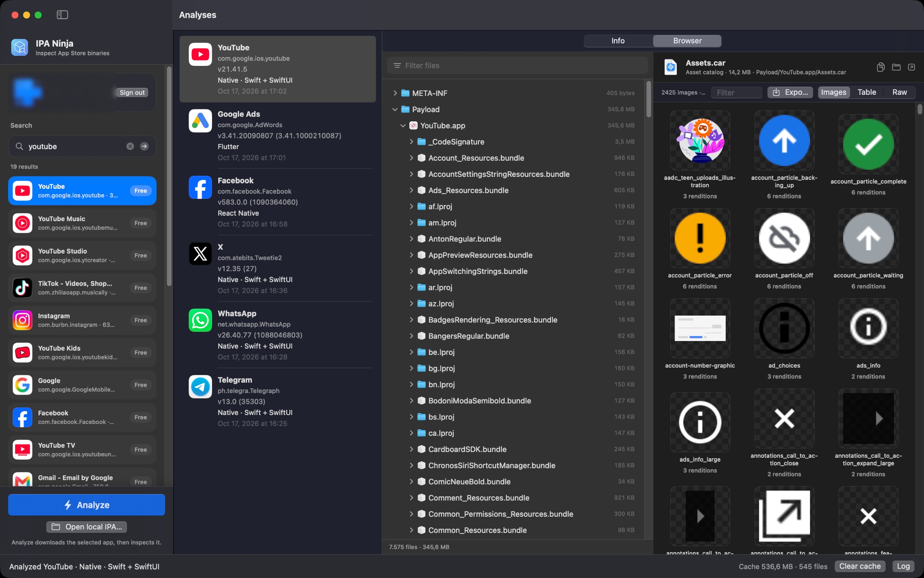Screen dimensions: 924x578
Task: Toggle the sidebar panel icon
Action: click(62, 15)
